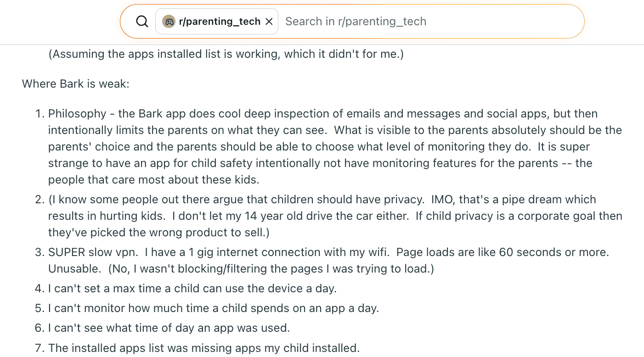Viewport: 644px width, 357px height.
Task: Select the r/parenting_tech game-controller avatar icon
Action: coord(169,21)
